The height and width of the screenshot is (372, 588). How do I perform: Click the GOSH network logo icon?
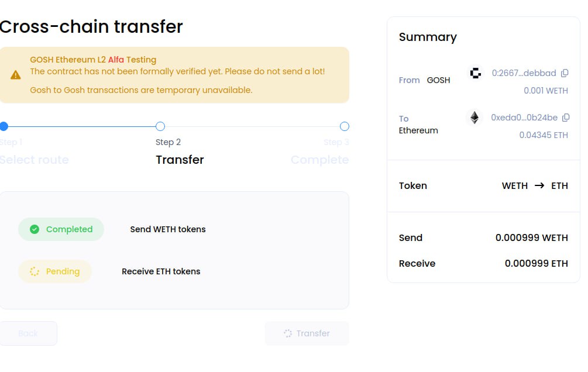click(x=476, y=73)
